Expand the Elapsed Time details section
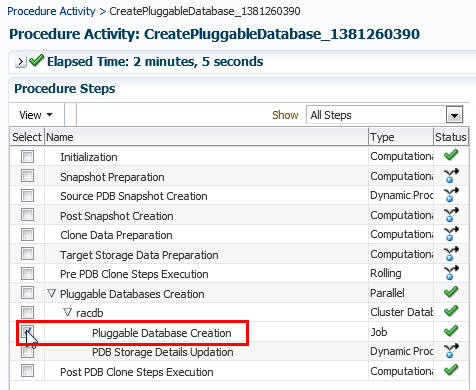Image resolution: width=476 pixels, height=390 pixels. point(21,62)
